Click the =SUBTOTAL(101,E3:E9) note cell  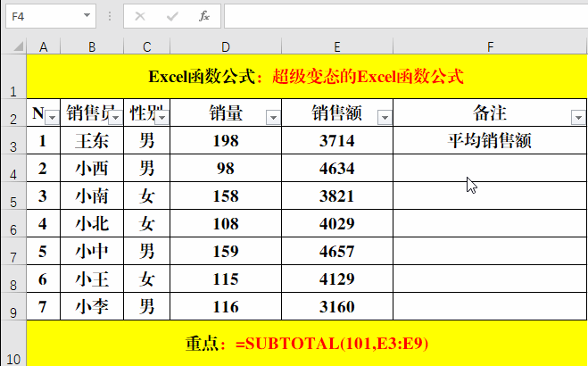(x=307, y=343)
